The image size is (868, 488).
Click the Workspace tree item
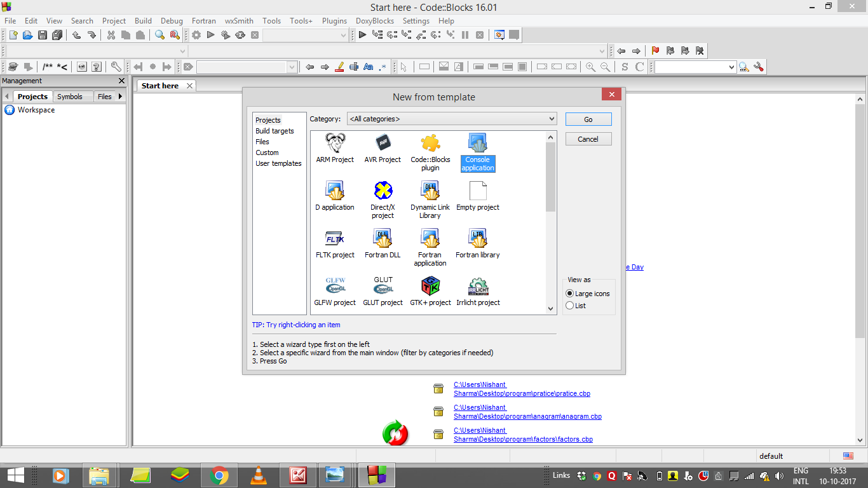tap(36, 110)
